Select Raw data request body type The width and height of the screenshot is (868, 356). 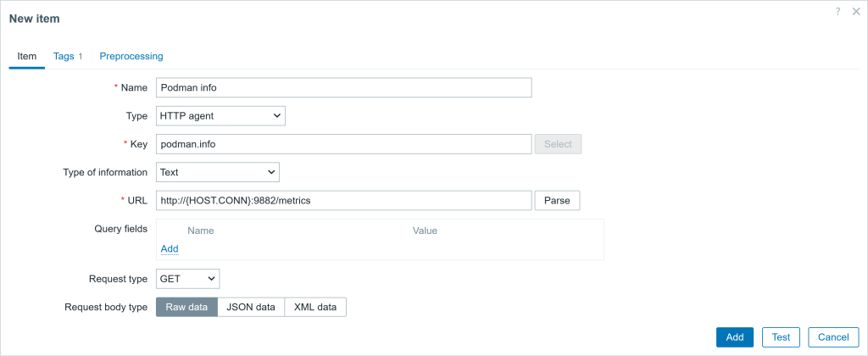(x=186, y=308)
